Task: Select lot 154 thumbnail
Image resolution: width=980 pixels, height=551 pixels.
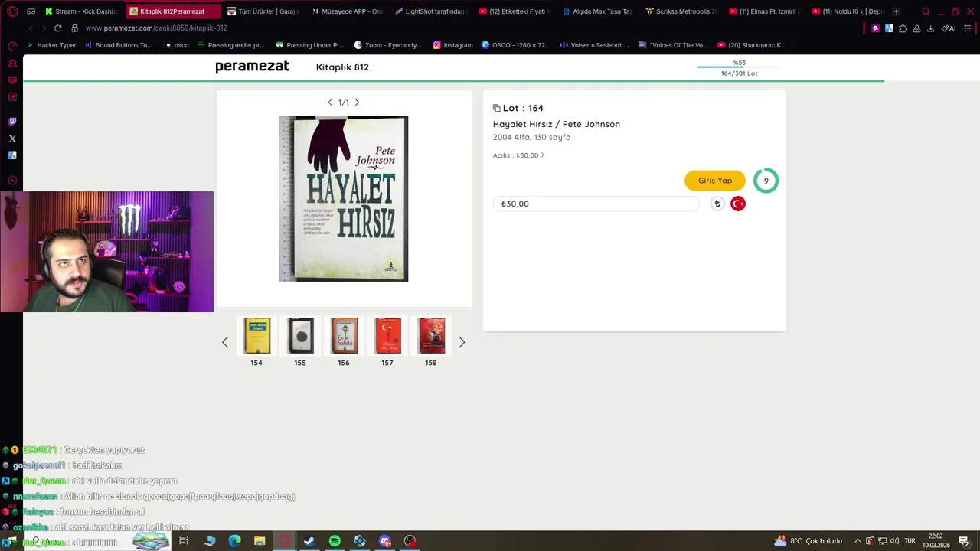Action: (256, 336)
